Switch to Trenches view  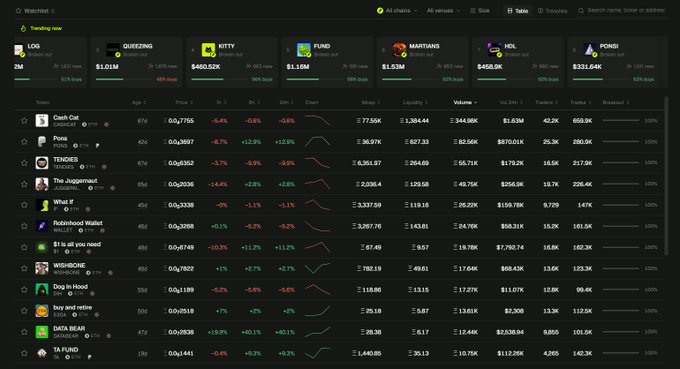click(x=552, y=11)
